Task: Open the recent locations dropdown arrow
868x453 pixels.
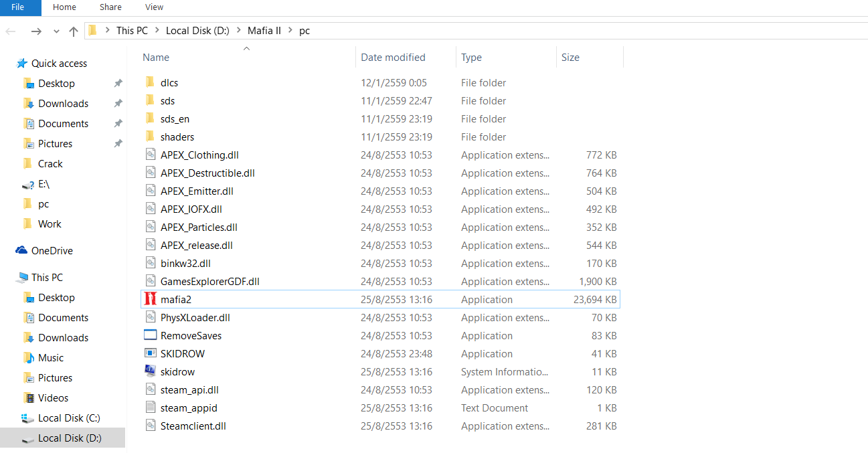Action: [56, 31]
